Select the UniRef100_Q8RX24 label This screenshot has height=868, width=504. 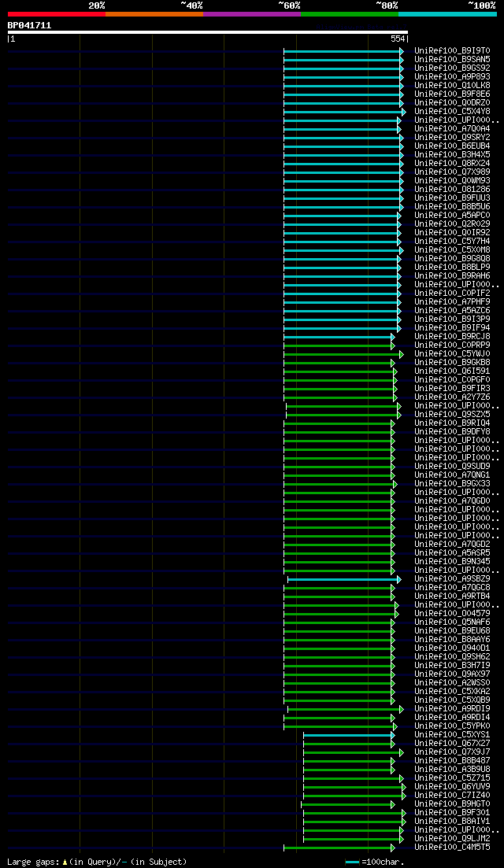point(452,164)
